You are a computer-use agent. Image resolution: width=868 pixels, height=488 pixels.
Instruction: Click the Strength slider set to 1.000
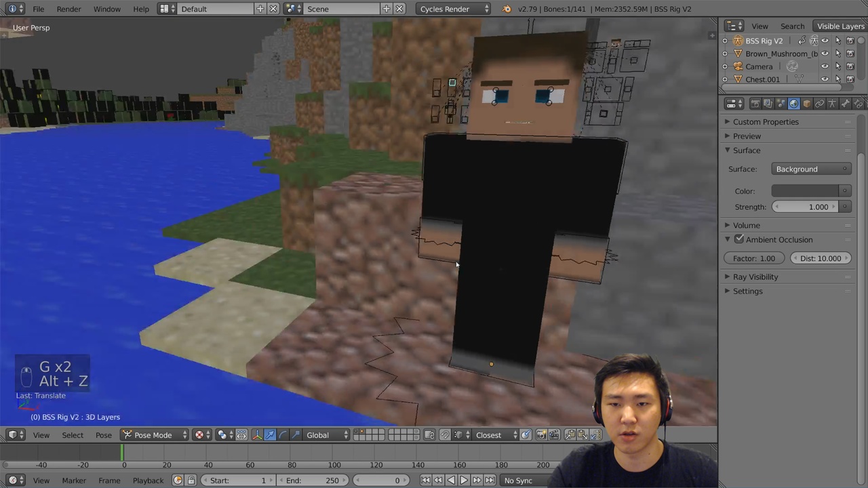pos(806,207)
